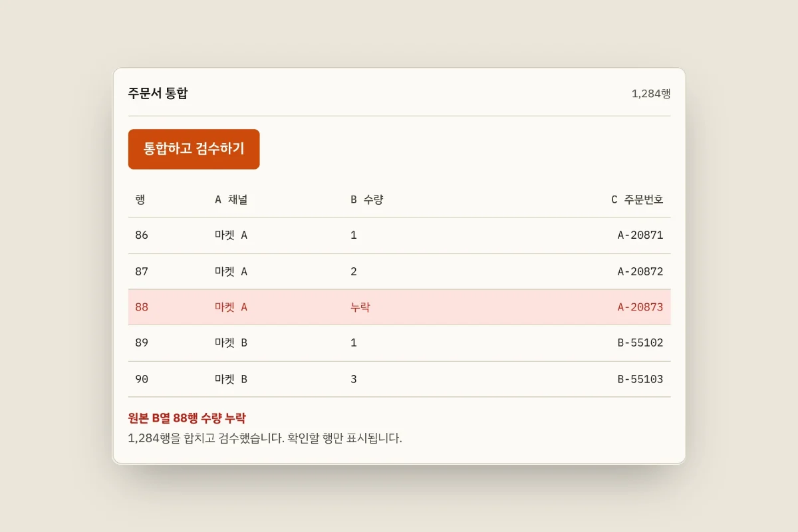The width and height of the screenshot is (798, 532).
Task: Click the A 채널 column header
Action: [x=231, y=199]
